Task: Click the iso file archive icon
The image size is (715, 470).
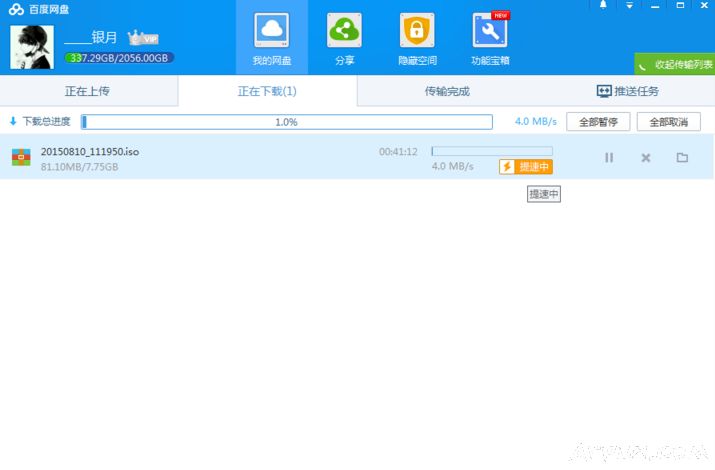Action: [x=21, y=157]
